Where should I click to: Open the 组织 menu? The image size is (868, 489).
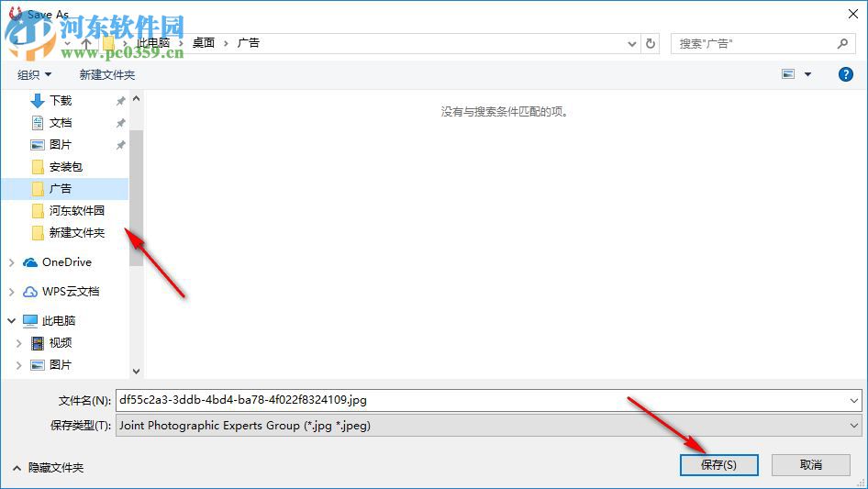click(34, 74)
